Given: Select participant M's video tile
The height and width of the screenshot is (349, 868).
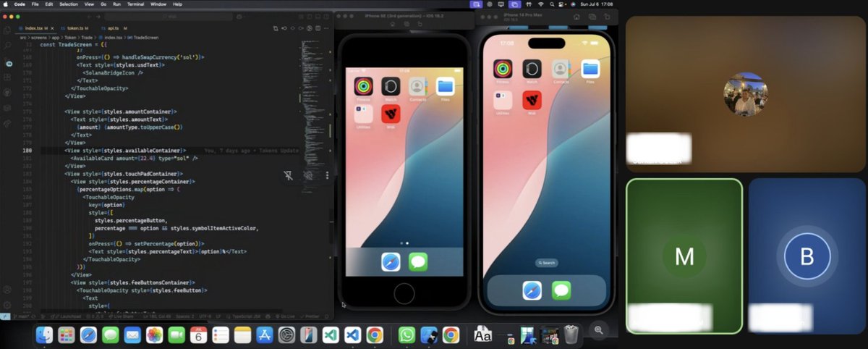Looking at the screenshot, I should coord(684,256).
